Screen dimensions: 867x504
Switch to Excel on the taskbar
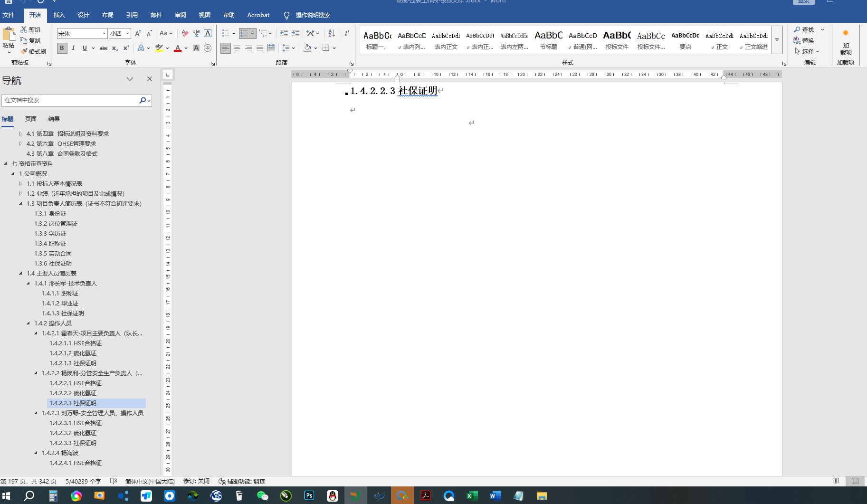(472, 495)
